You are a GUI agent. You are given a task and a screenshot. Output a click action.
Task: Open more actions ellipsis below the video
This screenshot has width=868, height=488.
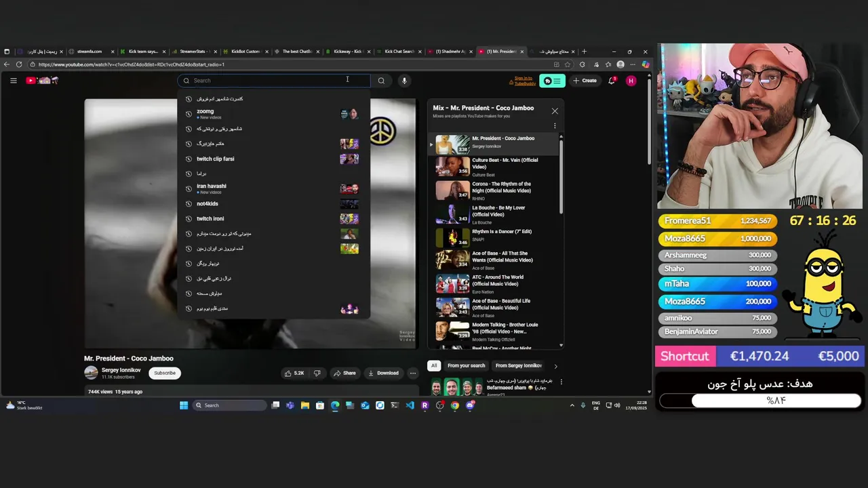pos(412,373)
